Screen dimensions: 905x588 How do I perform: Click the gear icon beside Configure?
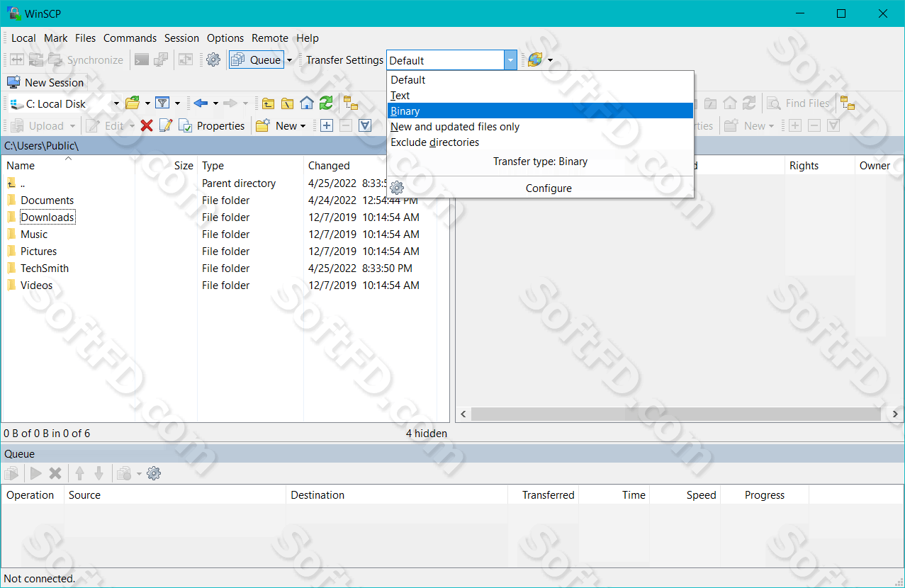[x=397, y=188]
